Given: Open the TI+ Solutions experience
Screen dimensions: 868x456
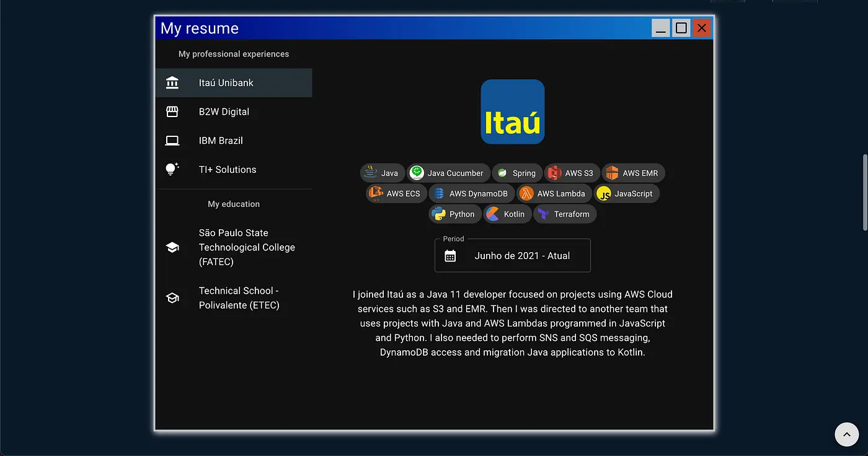Looking at the screenshot, I should pos(234,169).
